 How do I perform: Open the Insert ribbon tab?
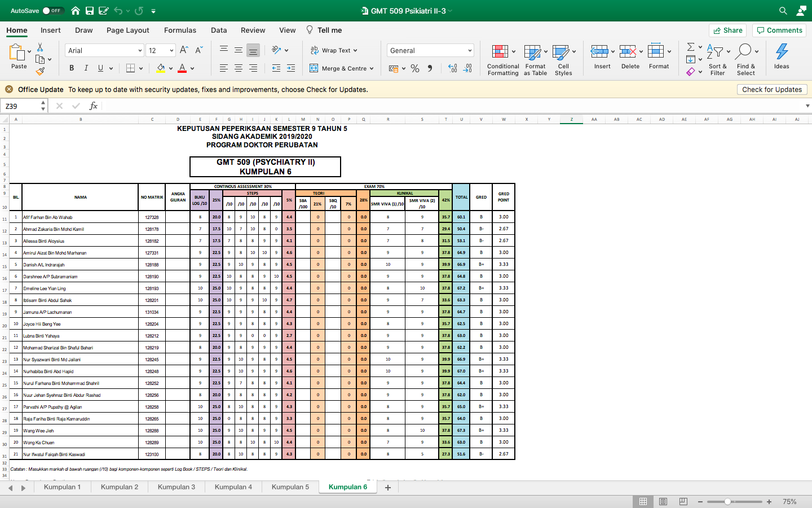coord(51,30)
